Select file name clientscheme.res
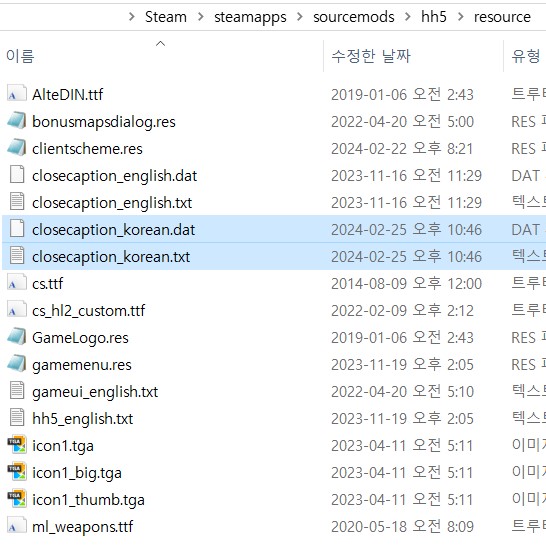The height and width of the screenshot is (547, 546). 87,149
